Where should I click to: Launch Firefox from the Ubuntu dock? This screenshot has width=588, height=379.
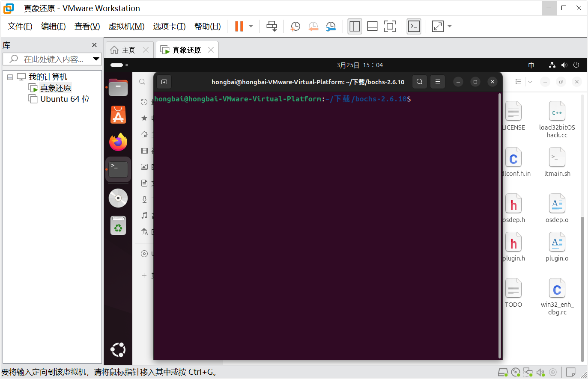click(x=118, y=142)
